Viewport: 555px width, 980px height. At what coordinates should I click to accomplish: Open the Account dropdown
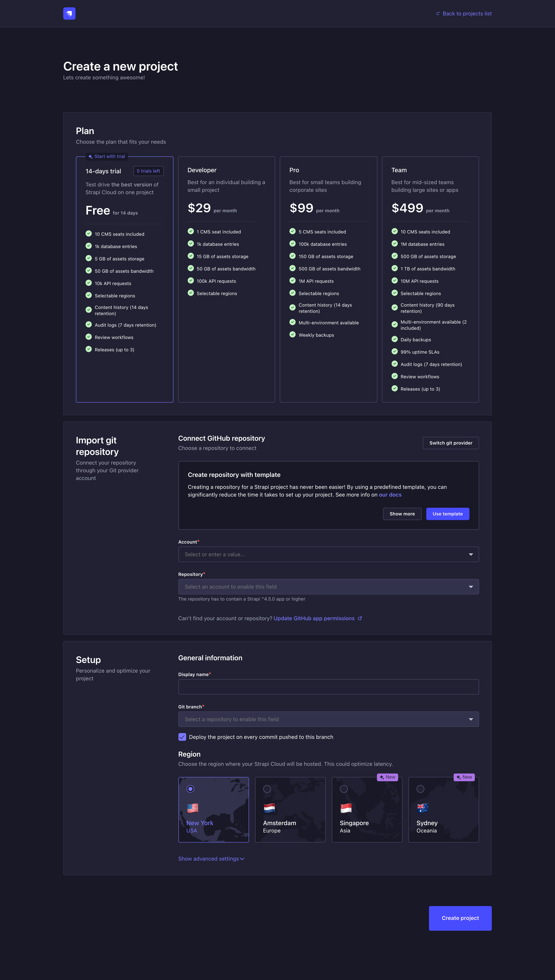328,554
